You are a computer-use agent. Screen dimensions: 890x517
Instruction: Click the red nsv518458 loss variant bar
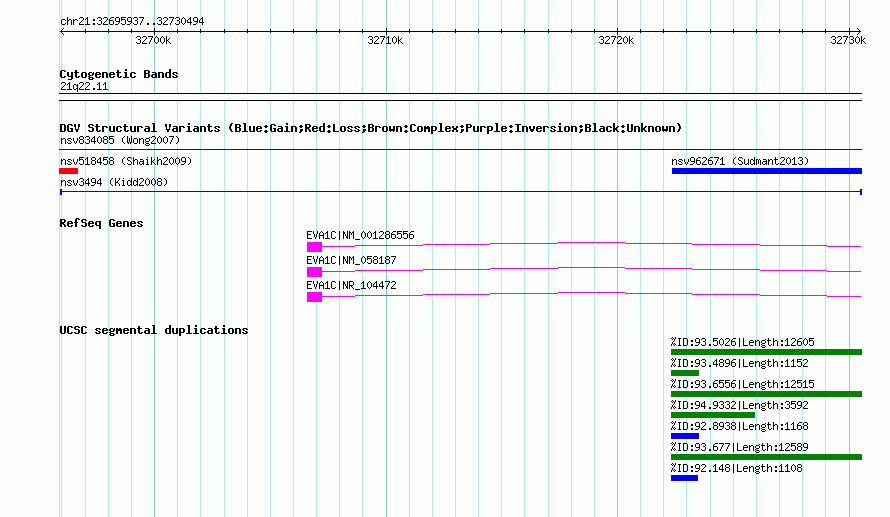tap(69, 171)
